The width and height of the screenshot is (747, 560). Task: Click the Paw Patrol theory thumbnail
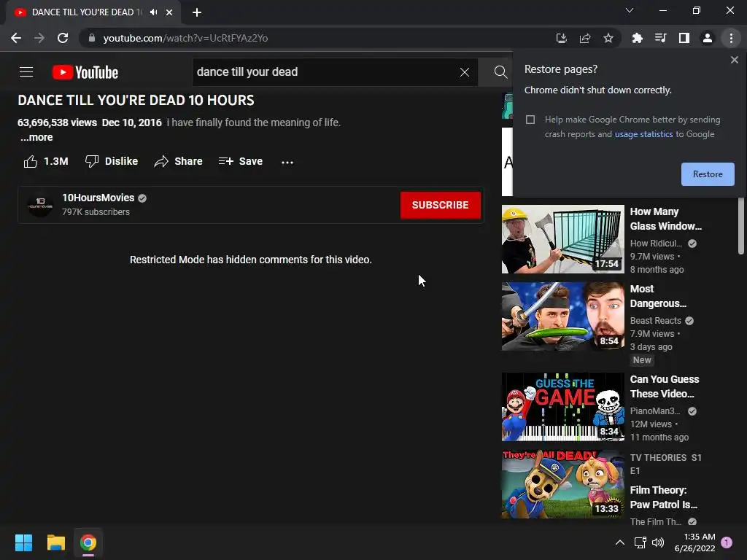click(x=562, y=484)
